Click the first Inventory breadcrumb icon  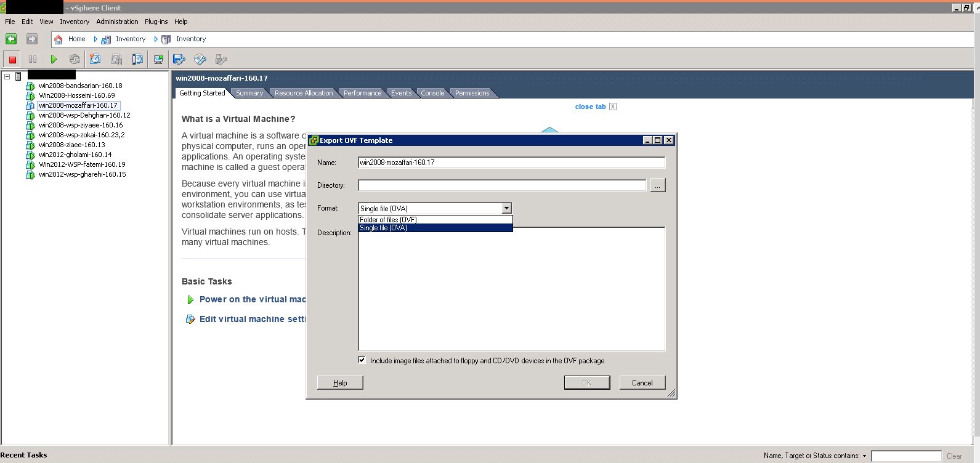coord(106,39)
